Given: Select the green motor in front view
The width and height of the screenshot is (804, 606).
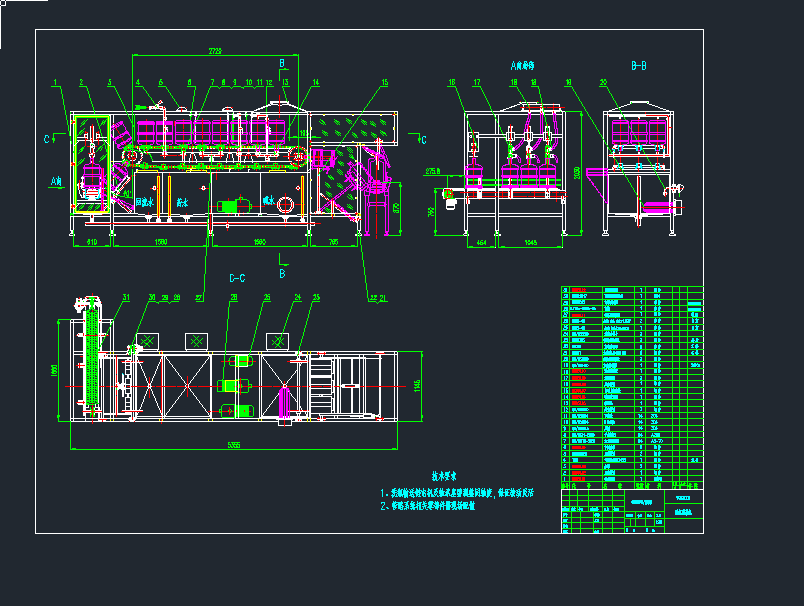Looking at the screenshot, I should (233, 205).
